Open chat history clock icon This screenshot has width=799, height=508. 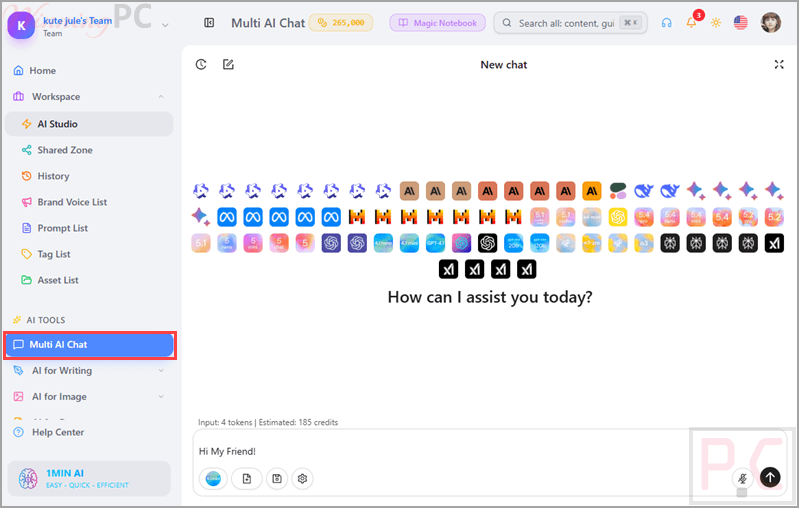(x=201, y=64)
